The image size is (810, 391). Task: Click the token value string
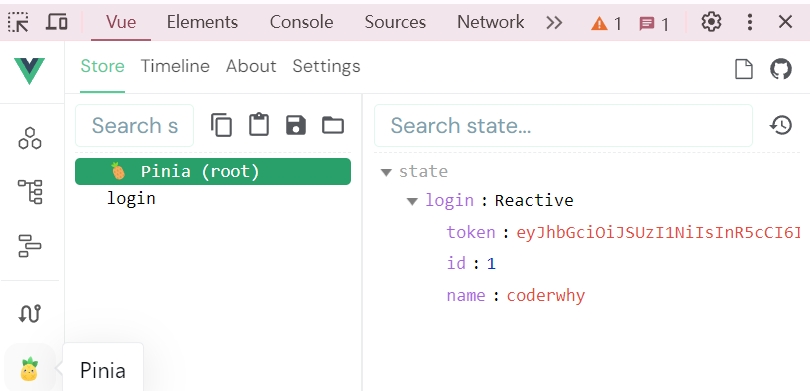pos(659,232)
